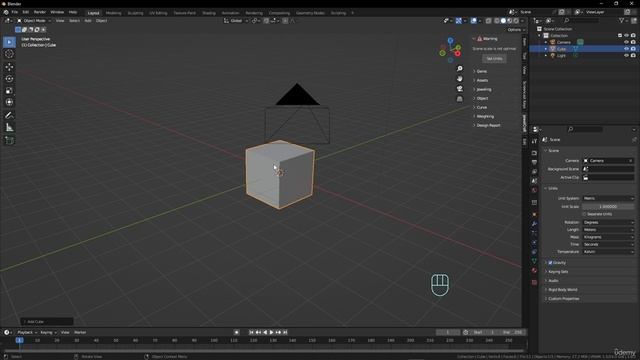Image resolution: width=640 pixels, height=360 pixels.
Task: Switch to the UV Editing workspace tab
Action: click(x=158, y=13)
